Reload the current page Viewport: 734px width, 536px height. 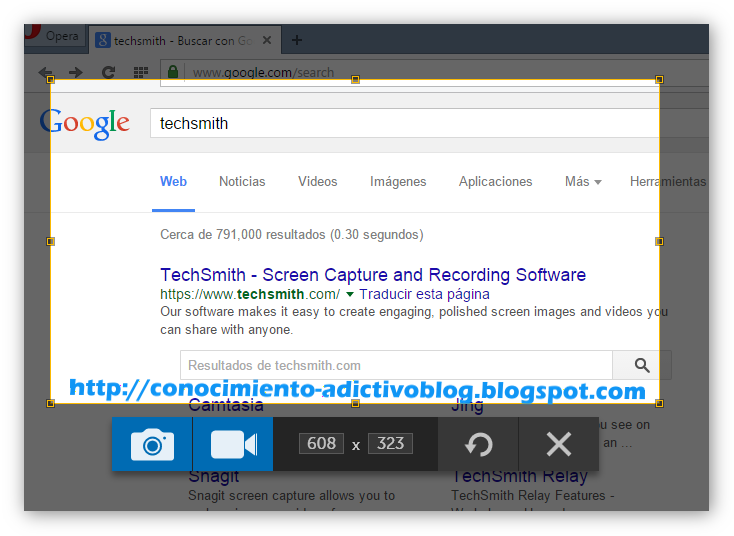109,73
